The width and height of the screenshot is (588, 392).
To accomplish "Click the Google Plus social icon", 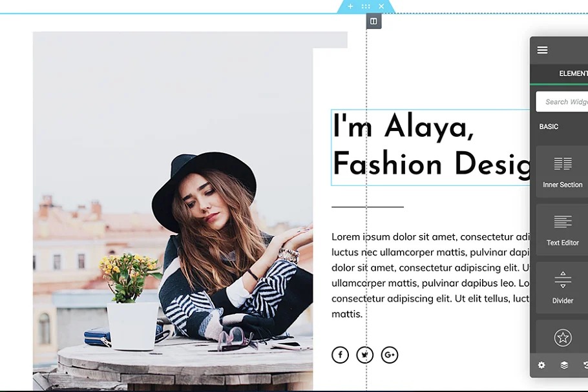I will pyautogui.click(x=389, y=355).
